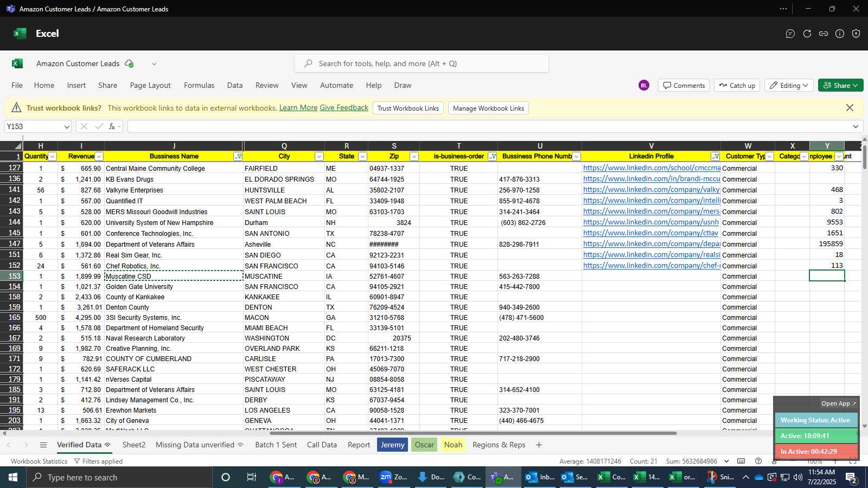Open the Editing mode dropdown
868x488 pixels.
(789, 86)
